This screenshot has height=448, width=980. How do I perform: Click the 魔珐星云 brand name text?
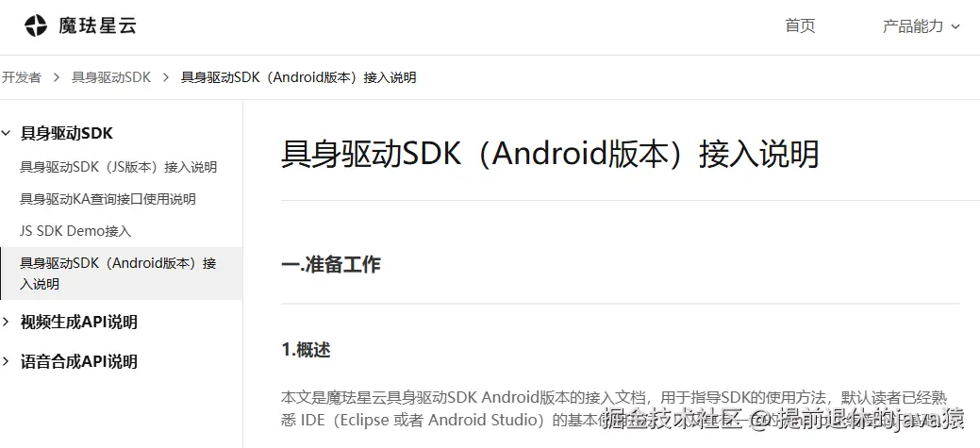point(97,25)
